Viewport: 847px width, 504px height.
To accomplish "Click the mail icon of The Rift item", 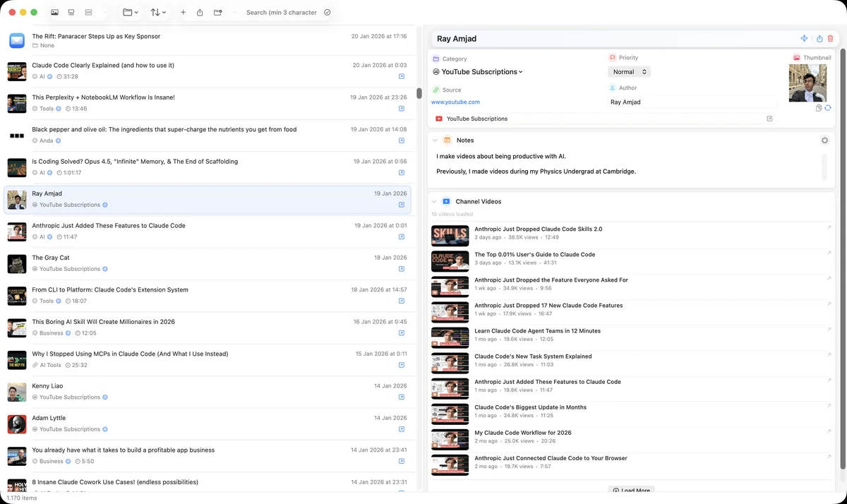I will 17,40.
